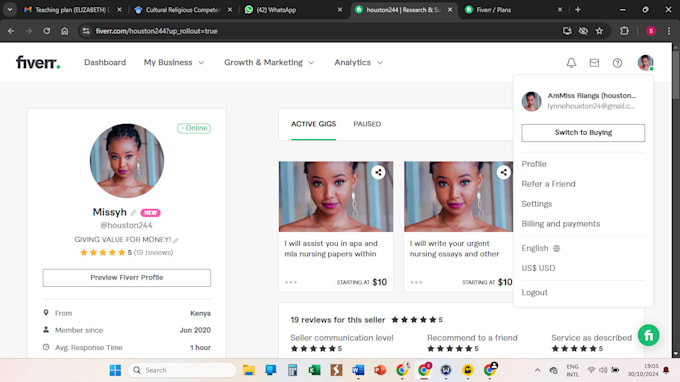Viewport: 680px width, 382px height.
Task: Switch to Cultural Religious Competence tab
Action: (x=183, y=10)
